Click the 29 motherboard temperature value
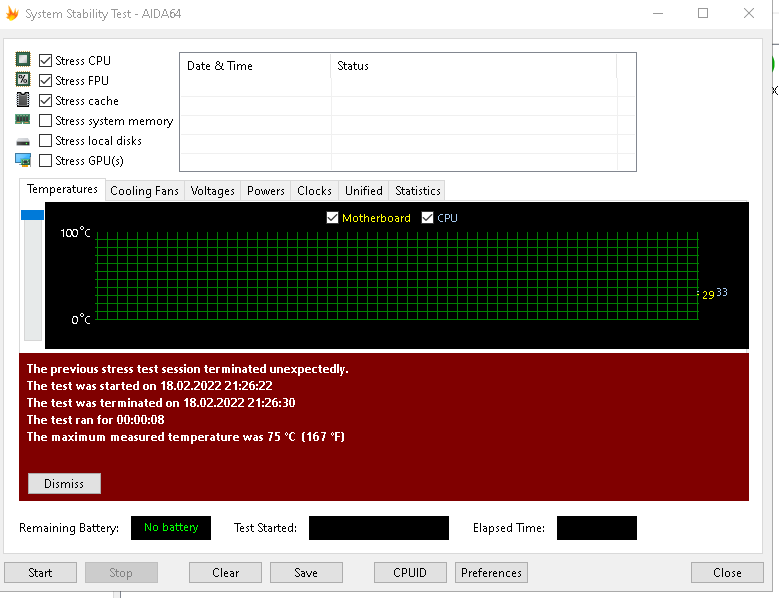This screenshot has width=779, height=598. pos(708,295)
